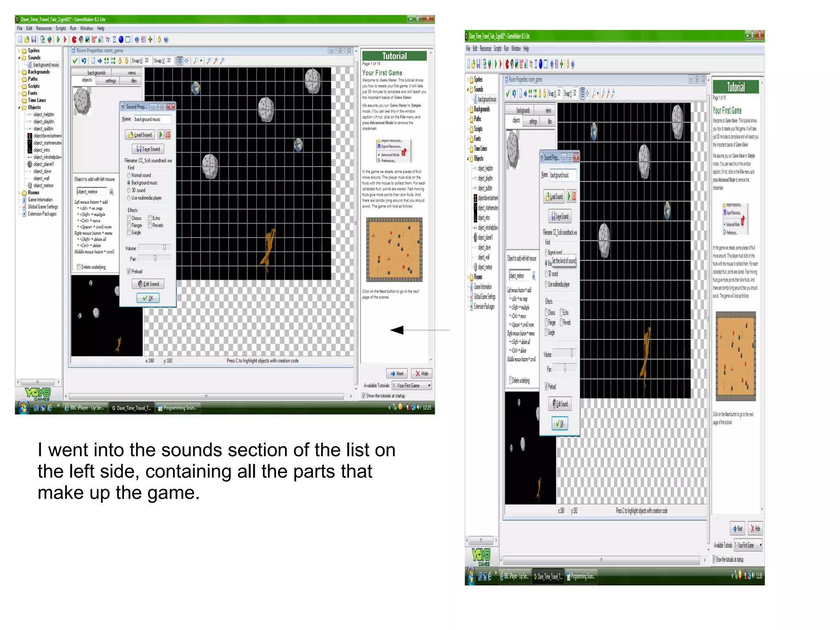Adjust the Volume slider in left sound dialog
The height and width of the screenshot is (630, 840).
[x=164, y=247]
